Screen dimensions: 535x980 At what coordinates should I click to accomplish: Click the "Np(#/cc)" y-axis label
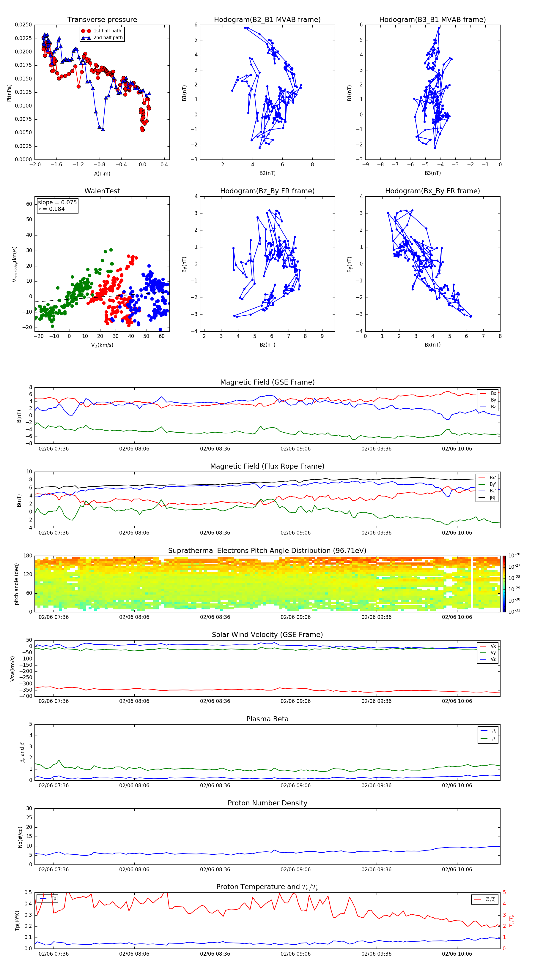pyautogui.click(x=20, y=837)
